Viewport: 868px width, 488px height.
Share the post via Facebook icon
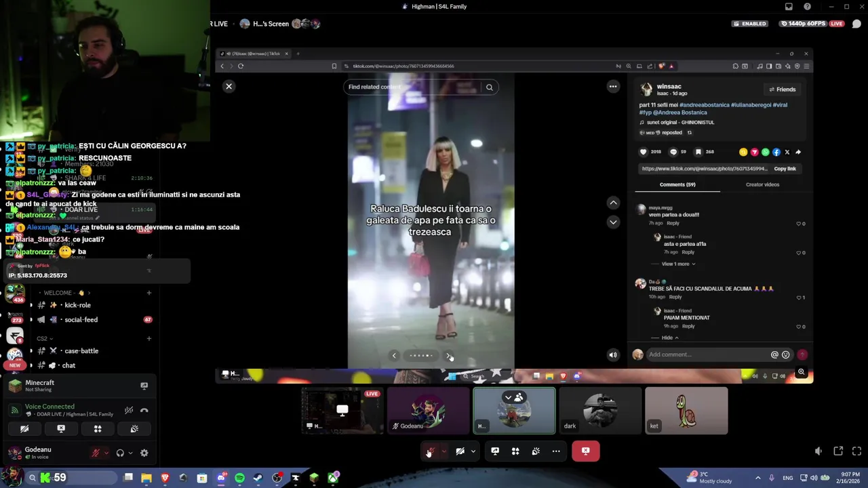[x=776, y=152]
